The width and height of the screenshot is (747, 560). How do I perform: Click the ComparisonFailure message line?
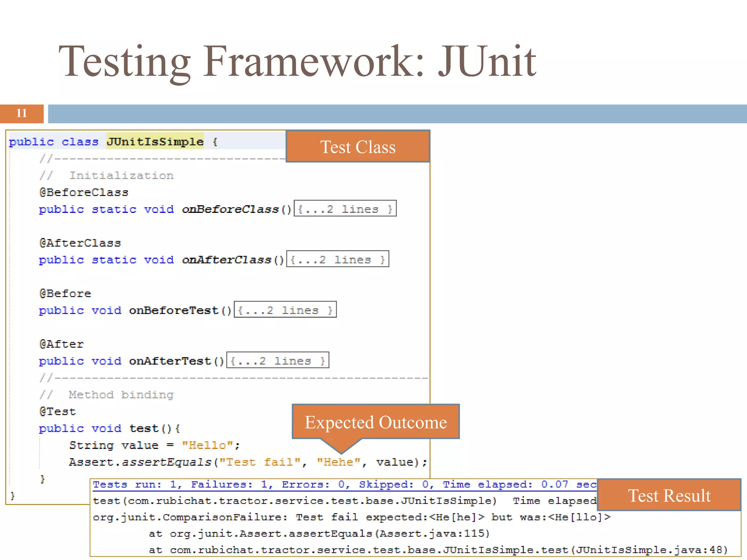[x=351, y=517]
